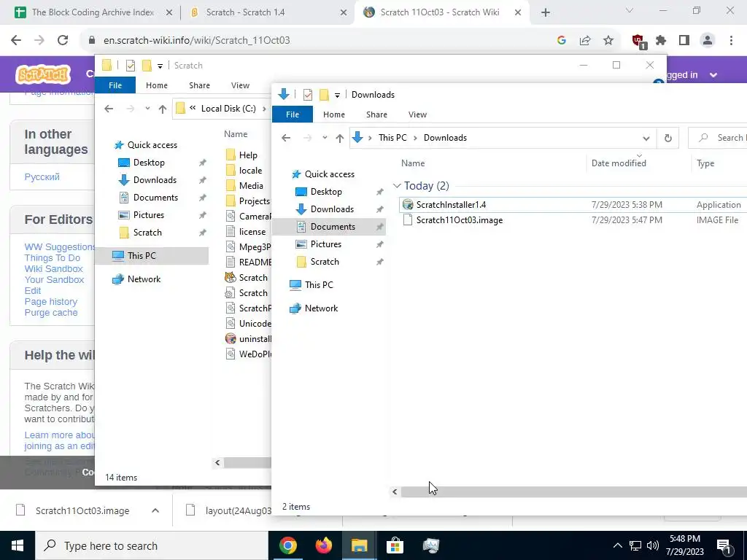
Task: Open the Page history link
Action: point(50,301)
